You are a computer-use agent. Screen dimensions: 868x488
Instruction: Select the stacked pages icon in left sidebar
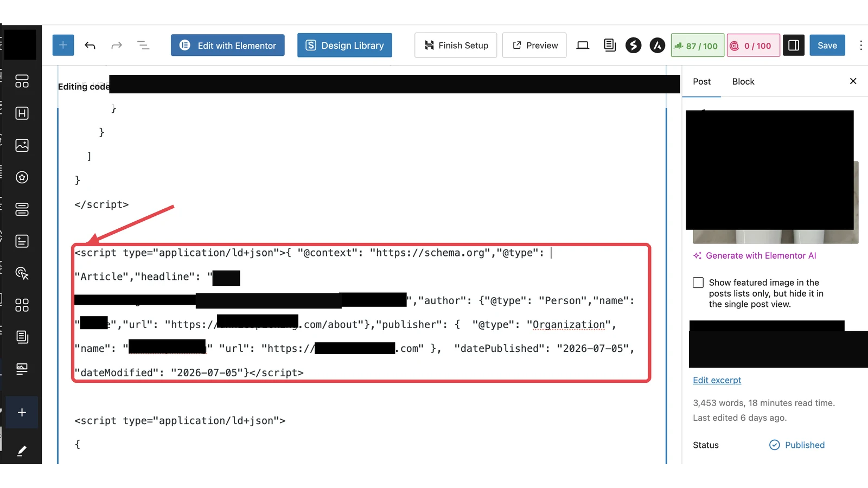pyautogui.click(x=22, y=337)
